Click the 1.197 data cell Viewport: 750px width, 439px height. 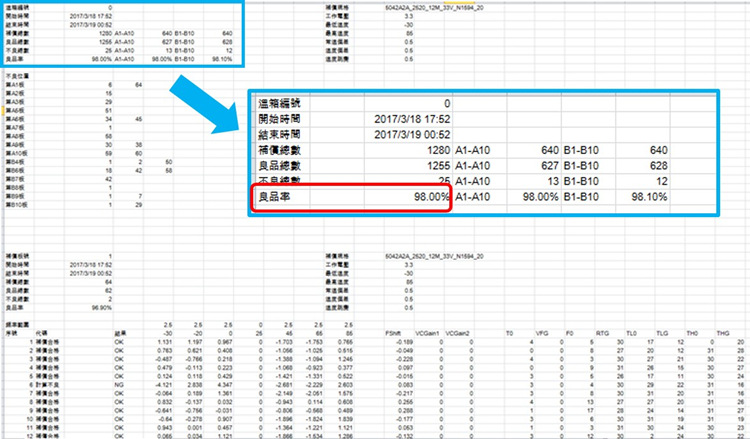point(195,341)
